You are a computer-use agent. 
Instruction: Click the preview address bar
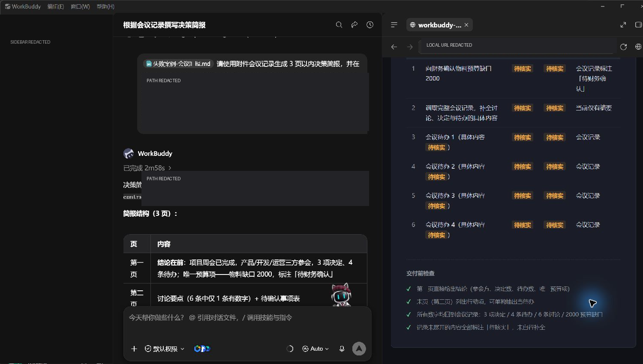tap(517, 45)
